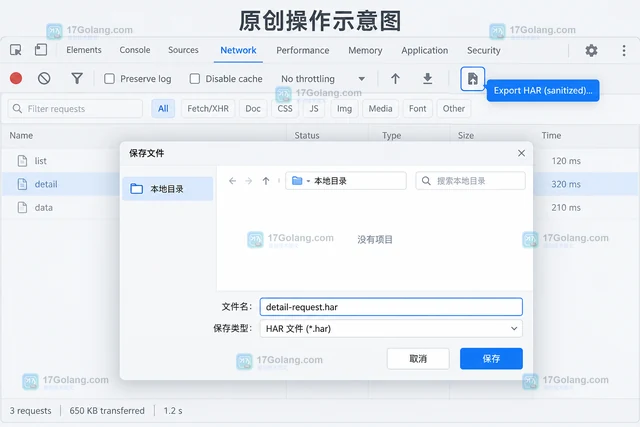Toggle the filter funnel icon

(77, 78)
